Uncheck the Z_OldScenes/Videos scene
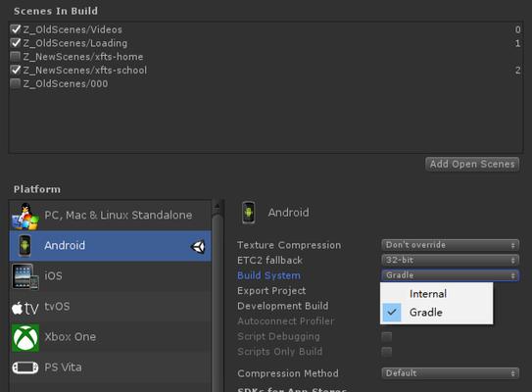Image resolution: width=532 pixels, height=392 pixels. pos(16,29)
